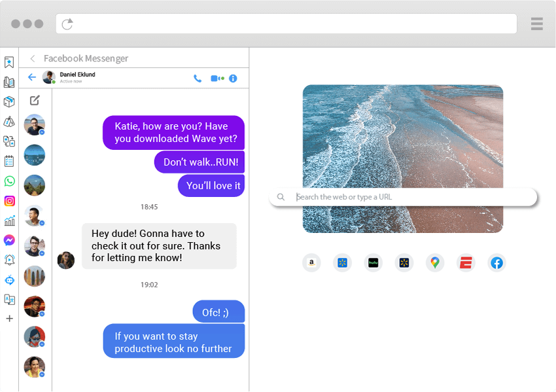Add a new app with the plus button
The image size is (556, 392).
(10, 319)
